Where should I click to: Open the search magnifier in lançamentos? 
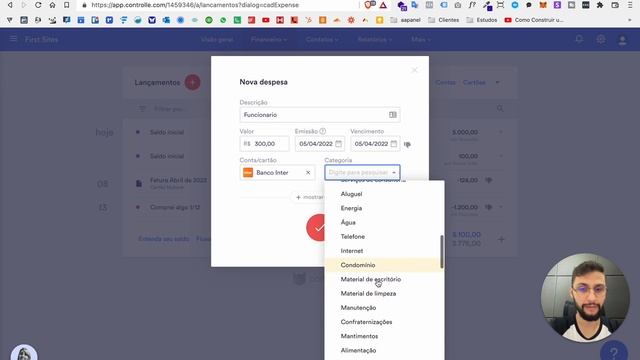500,109
